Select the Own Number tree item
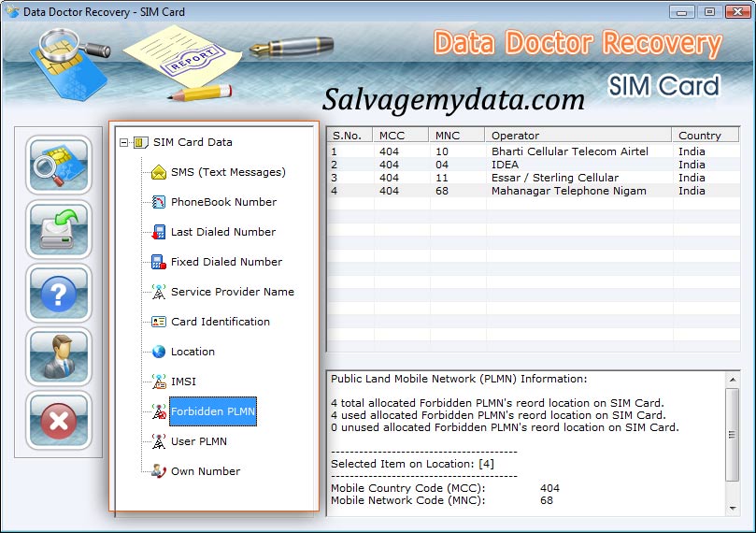This screenshot has height=533, width=756. click(x=206, y=471)
